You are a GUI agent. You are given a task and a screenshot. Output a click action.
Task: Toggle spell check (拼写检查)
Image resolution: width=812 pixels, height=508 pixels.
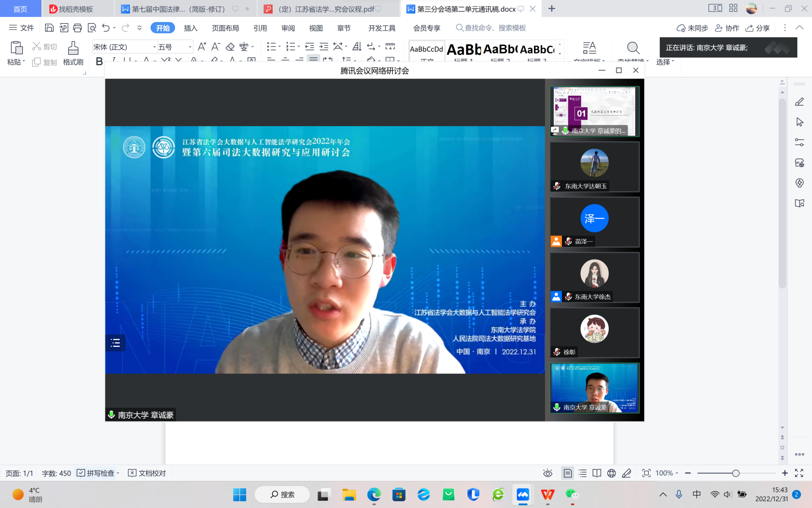pos(96,473)
